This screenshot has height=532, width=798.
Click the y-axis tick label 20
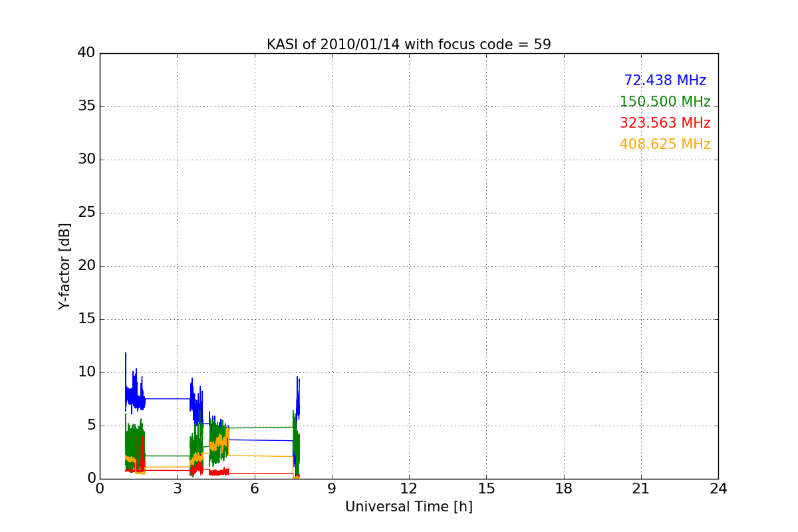pos(87,266)
